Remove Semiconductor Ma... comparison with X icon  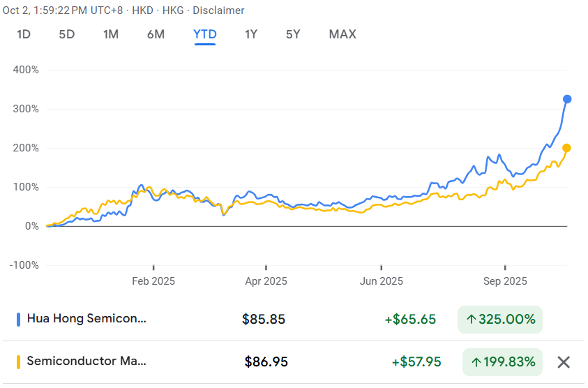(x=564, y=362)
